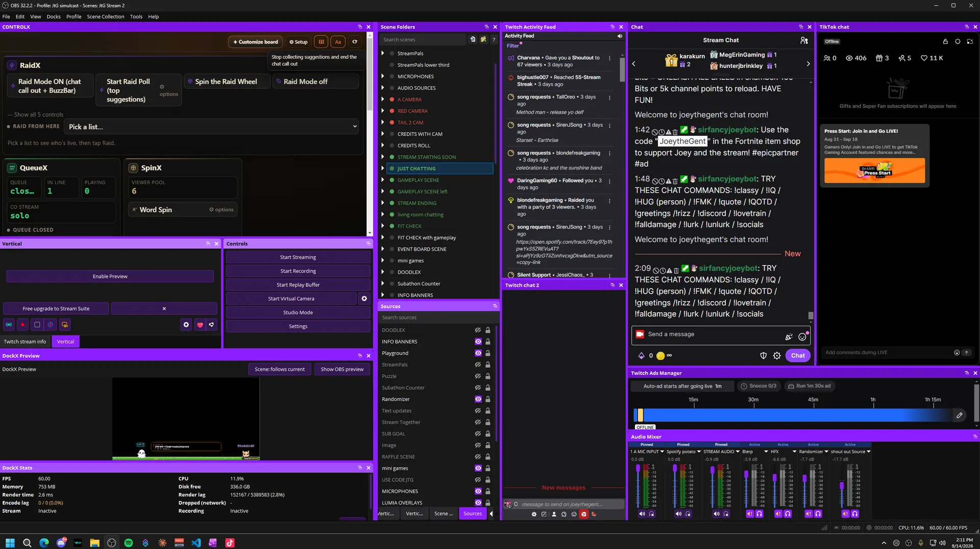This screenshot has height=549, width=980.
Task: Click the ads schedule timeline bar
Action: (793, 415)
